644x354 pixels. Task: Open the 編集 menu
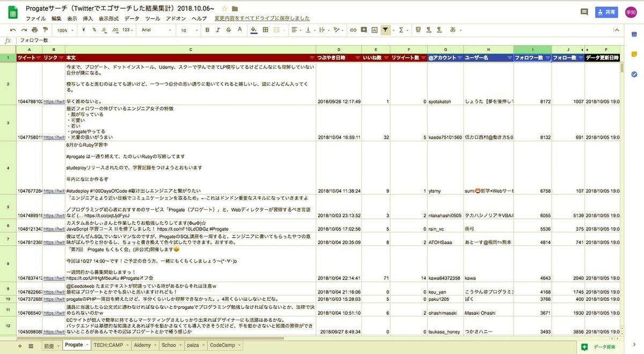coord(56,18)
